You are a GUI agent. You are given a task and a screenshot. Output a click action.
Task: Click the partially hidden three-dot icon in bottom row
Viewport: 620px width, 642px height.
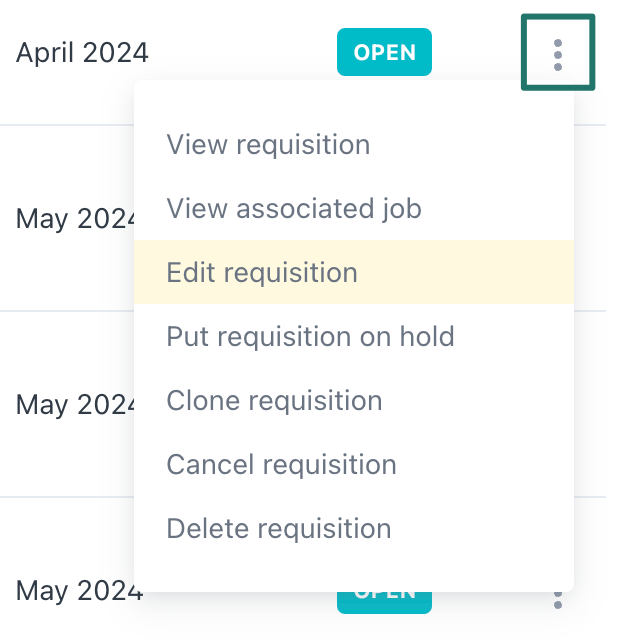tap(558, 600)
